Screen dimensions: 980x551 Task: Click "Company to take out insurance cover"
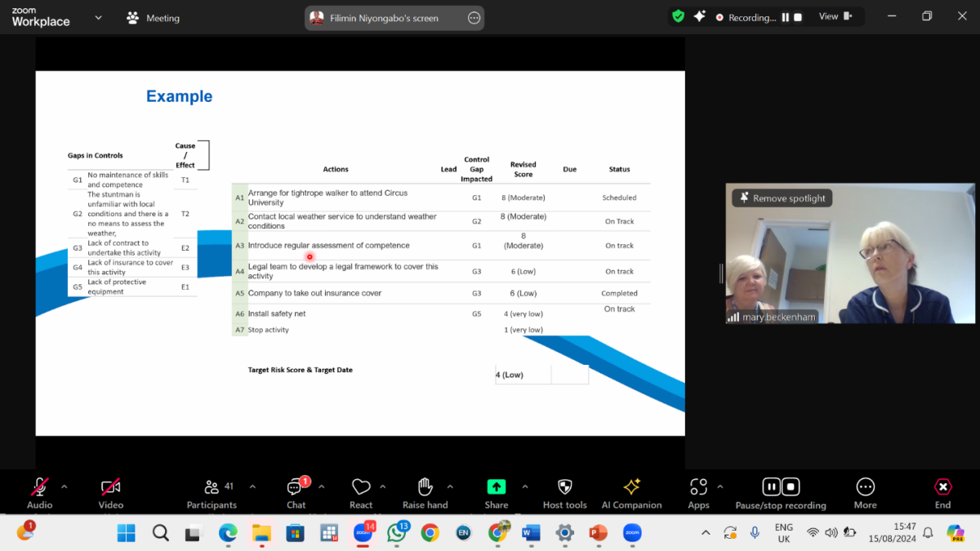(314, 293)
